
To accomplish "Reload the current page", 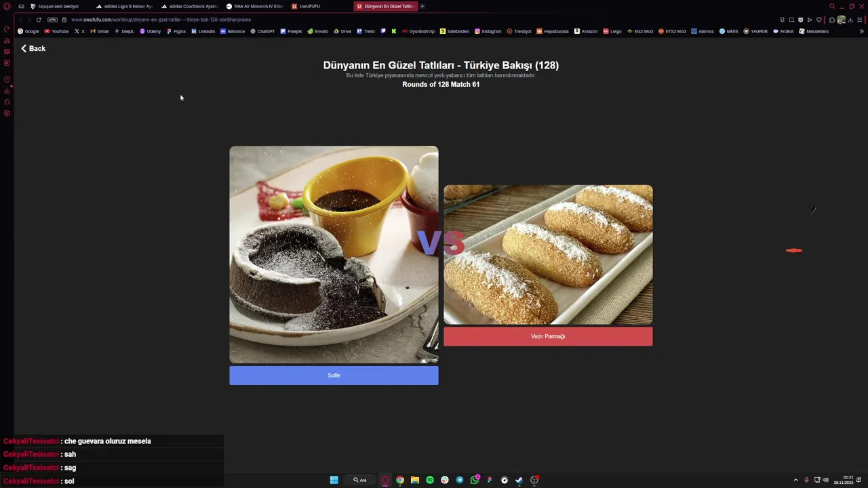I will [39, 20].
